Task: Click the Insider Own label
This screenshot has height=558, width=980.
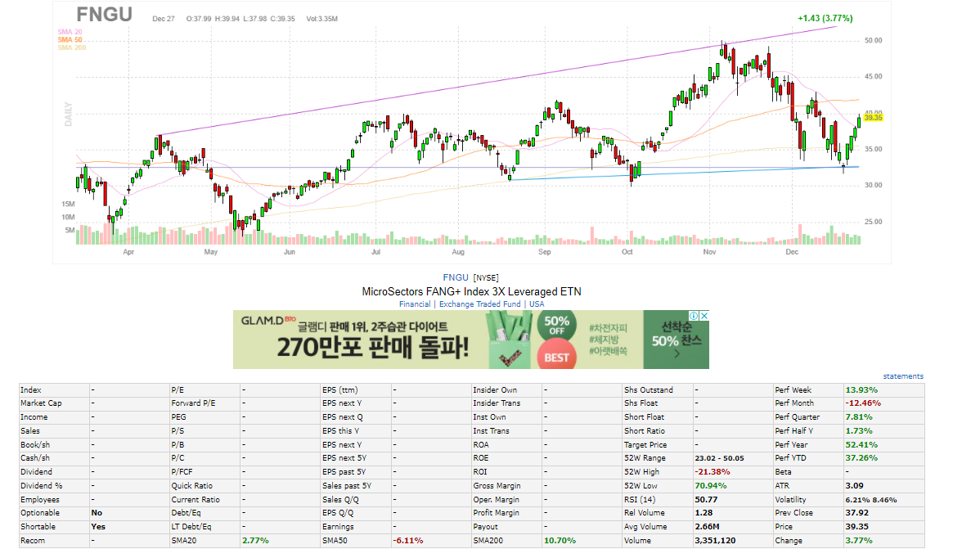Action: 495,390
